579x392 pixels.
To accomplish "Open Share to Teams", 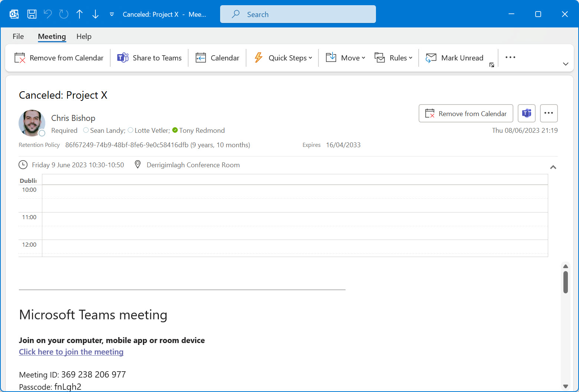I will click(x=123, y=57).
